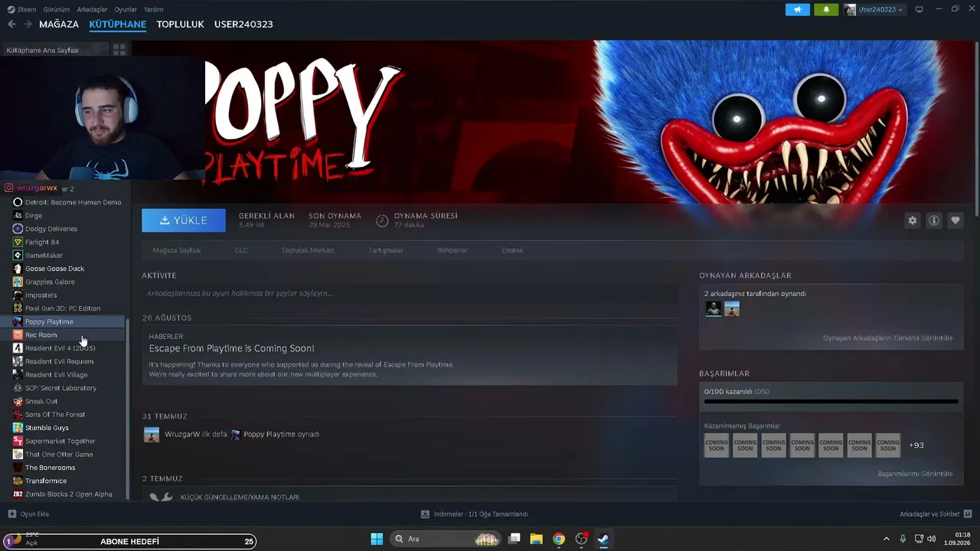The height and width of the screenshot is (551, 980).
Task: Open the Rehberler tab
Action: [x=452, y=250]
